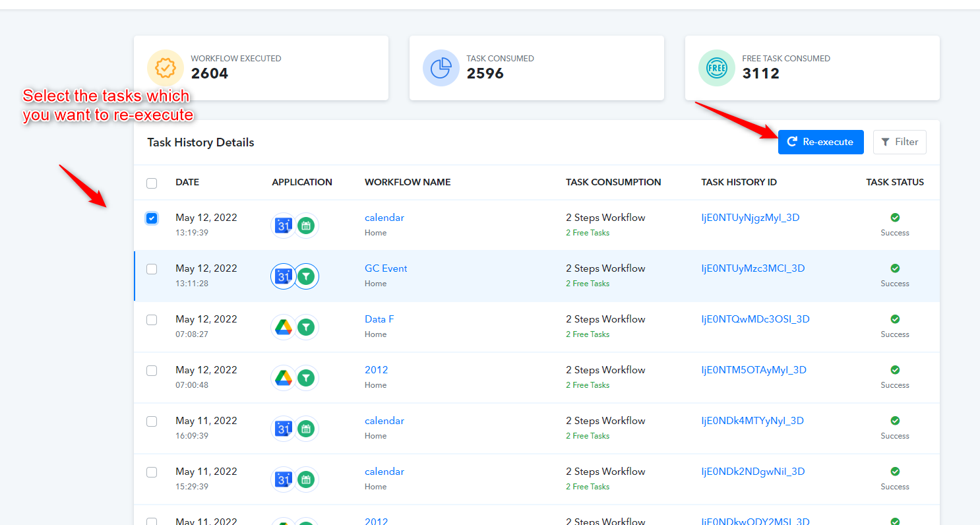Click Success check icon in GC Event row
The image size is (980, 525).
click(x=895, y=268)
